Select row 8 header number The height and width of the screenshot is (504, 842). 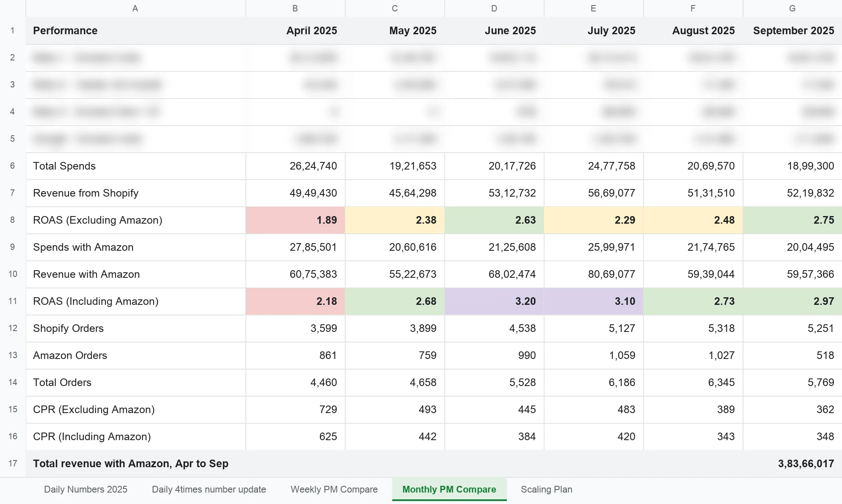click(x=13, y=220)
